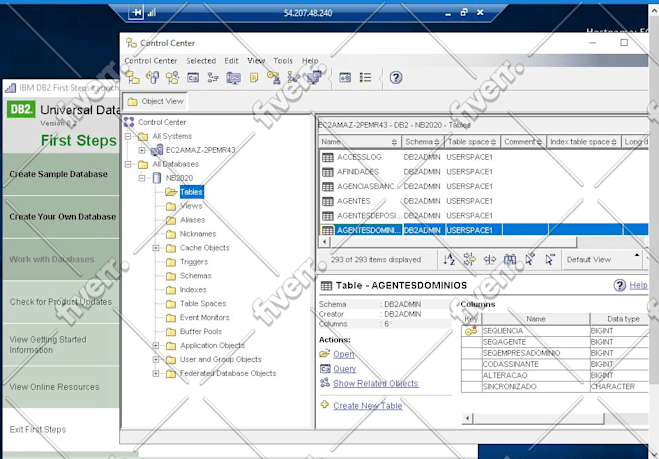Click the Find binoculars icon
The width and height of the screenshot is (659, 459).
tap(510, 259)
